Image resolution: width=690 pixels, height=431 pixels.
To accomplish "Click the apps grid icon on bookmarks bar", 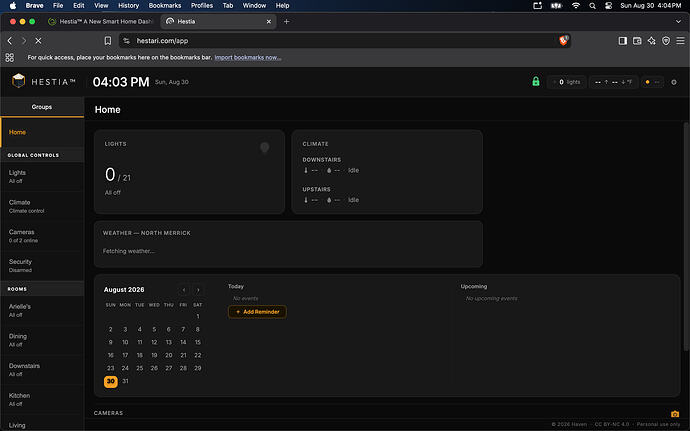I will click(10, 57).
